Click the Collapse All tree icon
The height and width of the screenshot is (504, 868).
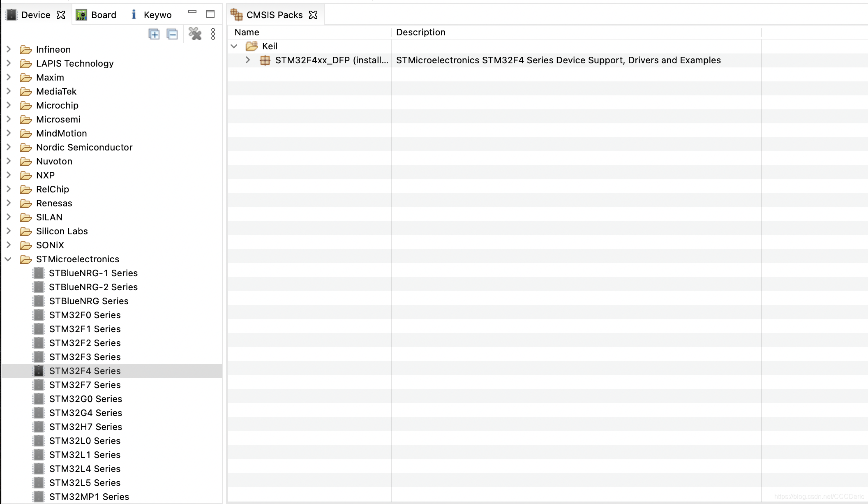(x=172, y=34)
